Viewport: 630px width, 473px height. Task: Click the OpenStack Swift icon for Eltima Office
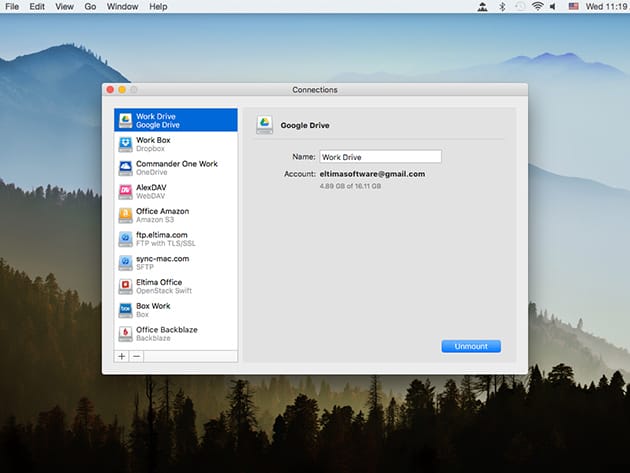(125, 286)
